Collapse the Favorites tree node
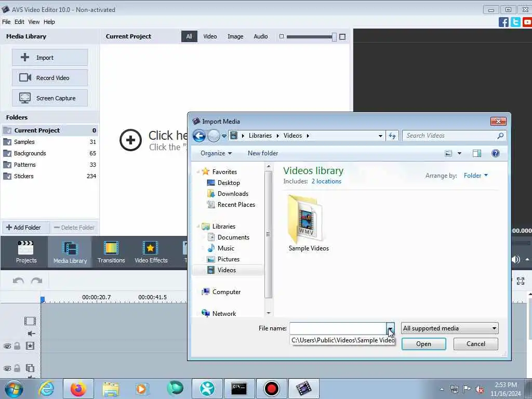 click(x=198, y=171)
